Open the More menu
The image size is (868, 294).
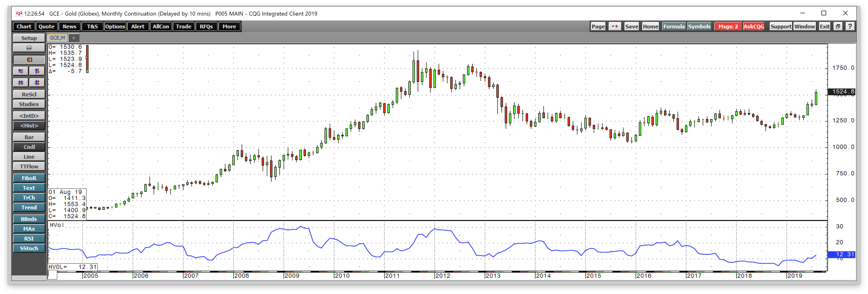229,26
